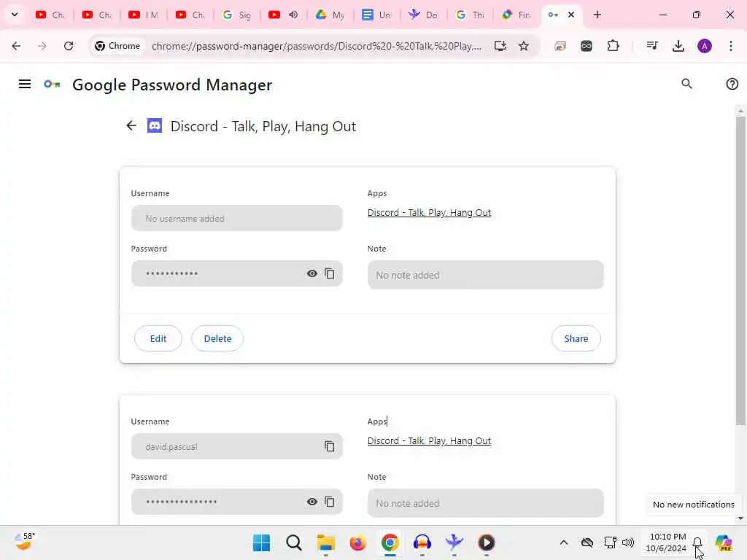The image size is (747, 560).
Task: Expand the tab search dropdown arrow
Action: point(15,15)
